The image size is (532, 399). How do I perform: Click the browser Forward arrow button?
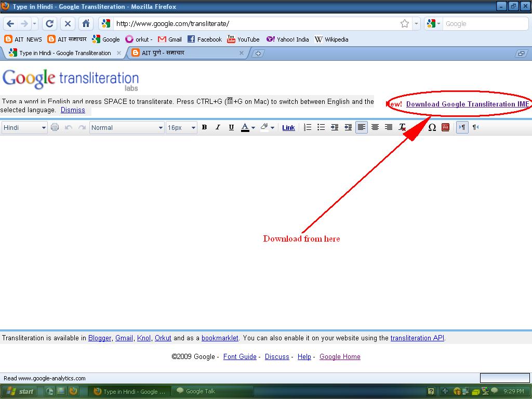pos(24,24)
